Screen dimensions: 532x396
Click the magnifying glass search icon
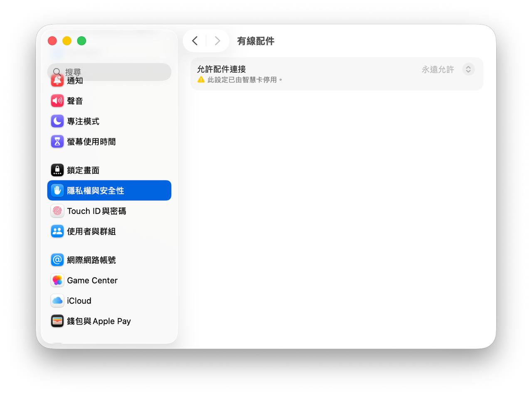click(x=57, y=72)
